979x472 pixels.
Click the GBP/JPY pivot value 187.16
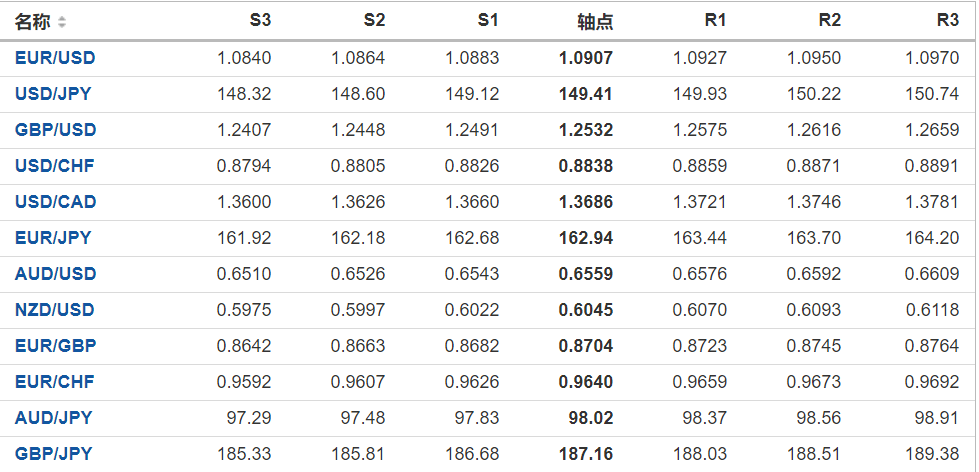(x=586, y=454)
